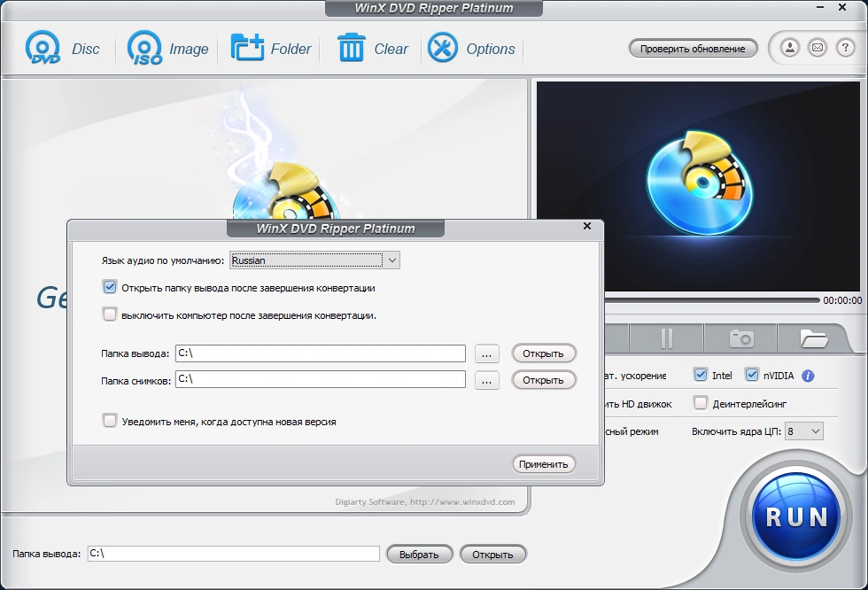Load an ISO file with the Image icon
Viewport: 868px width, 590px height.
coord(145,48)
